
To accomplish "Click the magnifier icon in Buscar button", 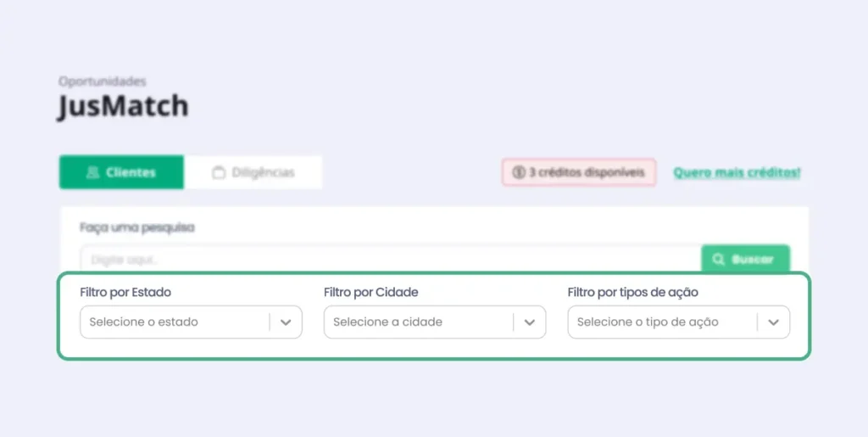I will 719,260.
